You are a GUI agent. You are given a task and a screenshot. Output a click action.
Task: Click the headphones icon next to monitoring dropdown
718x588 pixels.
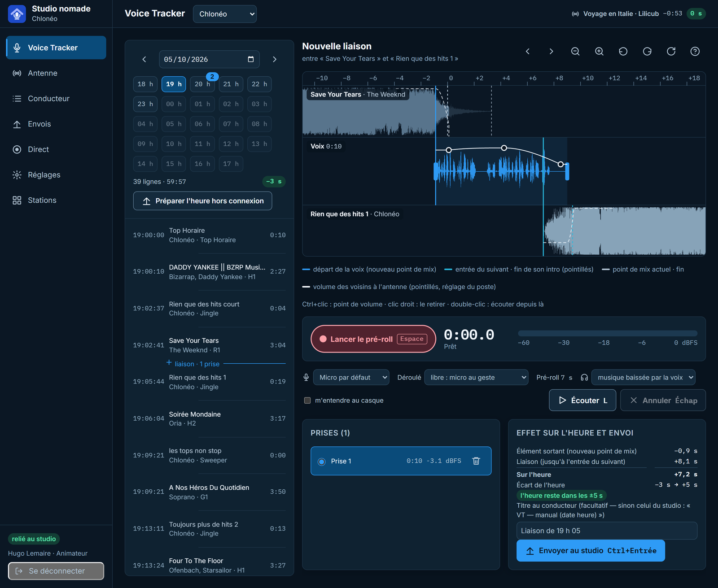point(584,378)
